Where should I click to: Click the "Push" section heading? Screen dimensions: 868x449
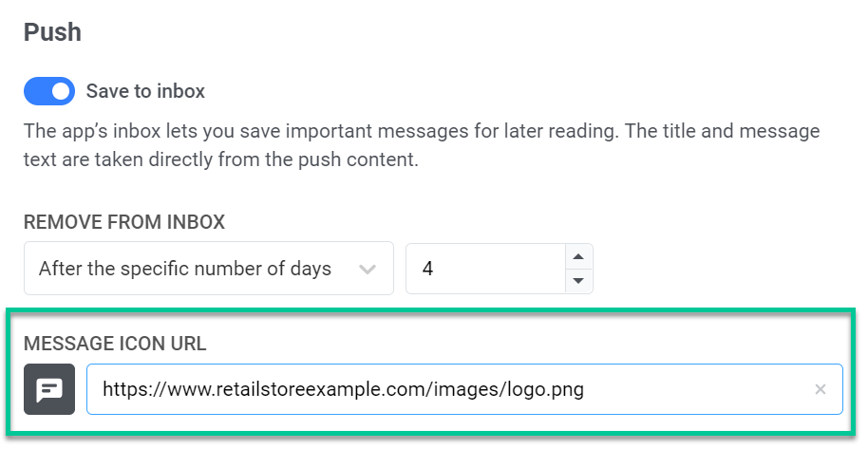pos(52,32)
